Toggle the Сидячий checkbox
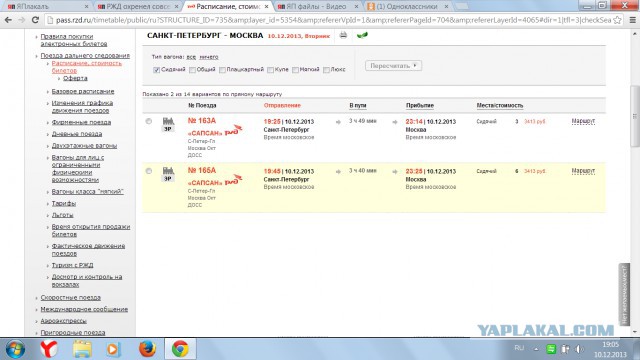Viewport: 640px width, 360px height. pos(156,70)
